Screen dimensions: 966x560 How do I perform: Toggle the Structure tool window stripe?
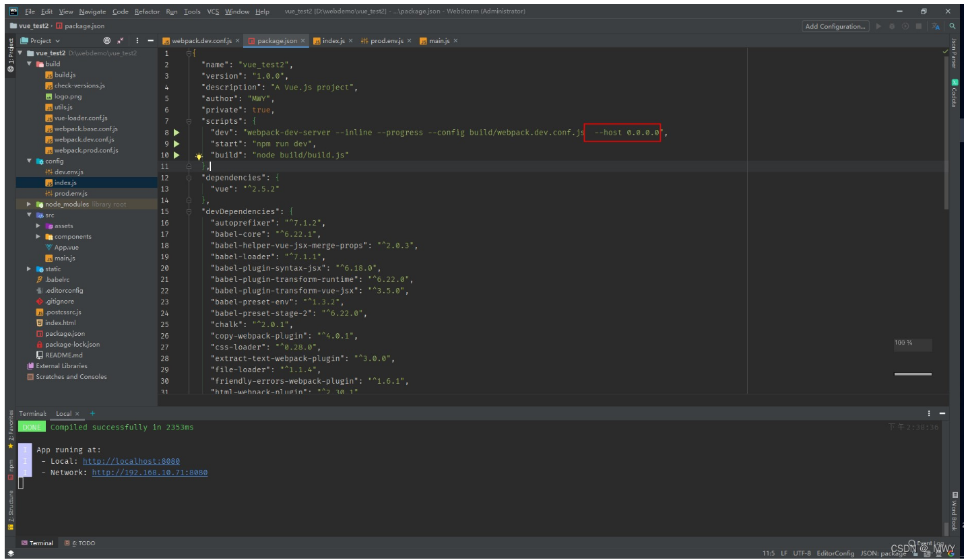point(10,506)
